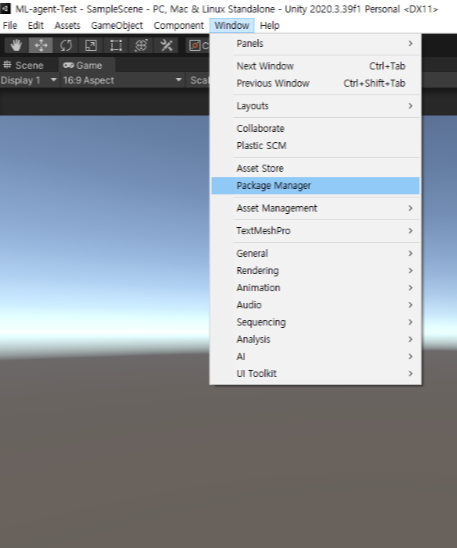Open the 16:9 Aspect dropdown

point(123,80)
